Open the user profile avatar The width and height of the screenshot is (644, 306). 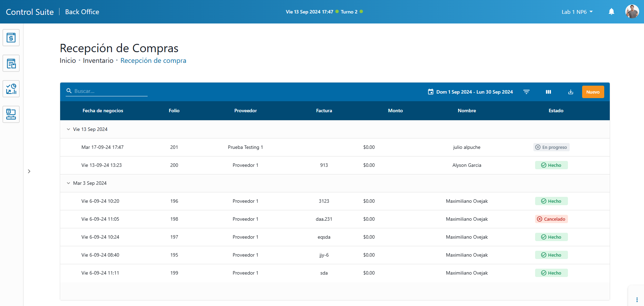632,12
